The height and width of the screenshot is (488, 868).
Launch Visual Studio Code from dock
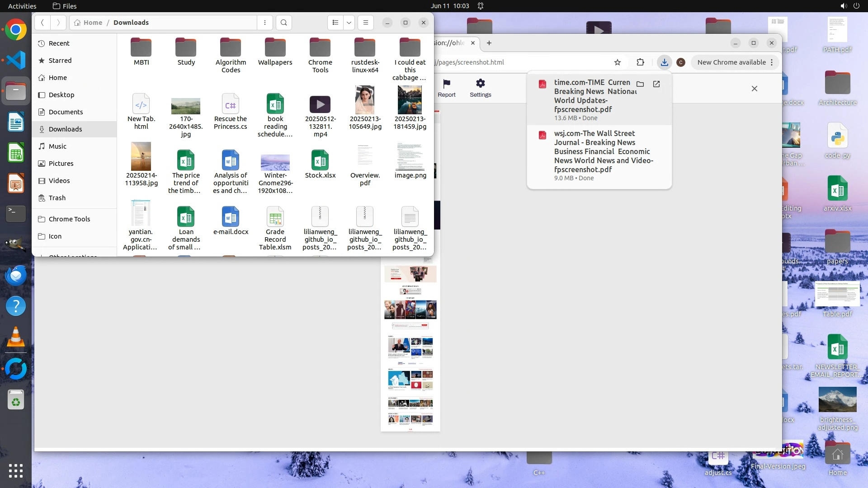click(16, 60)
